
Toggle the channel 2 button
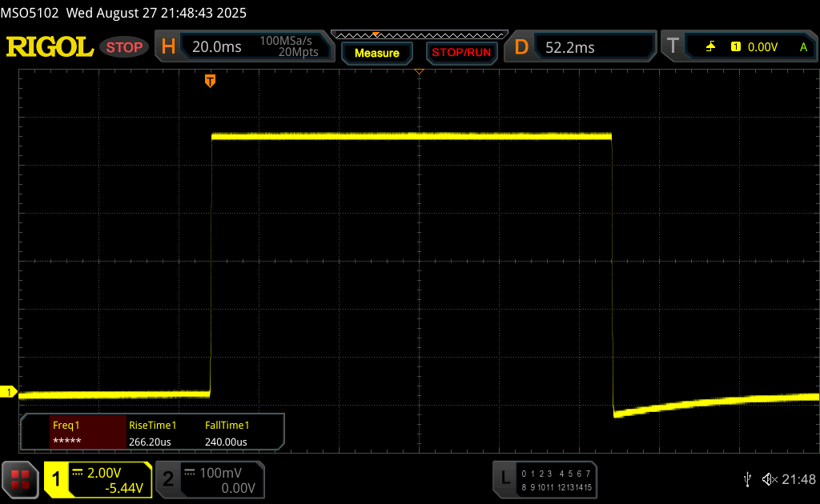pos(168,479)
